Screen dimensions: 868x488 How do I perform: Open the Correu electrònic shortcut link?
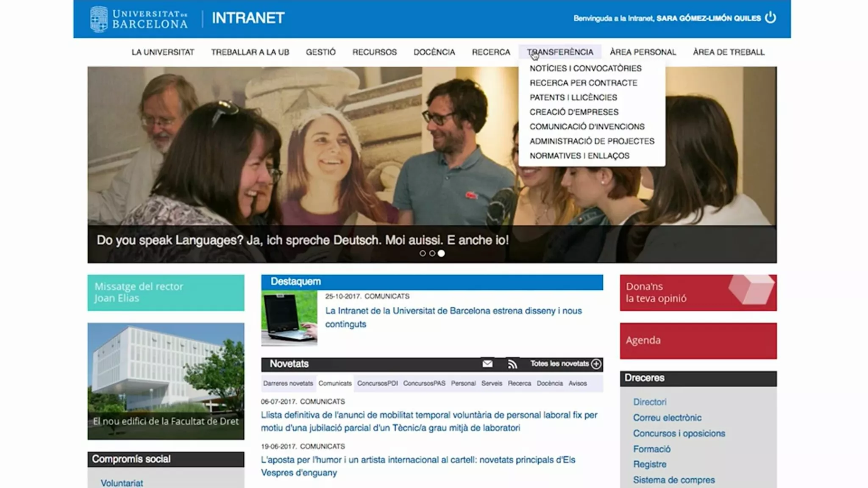coord(667,418)
